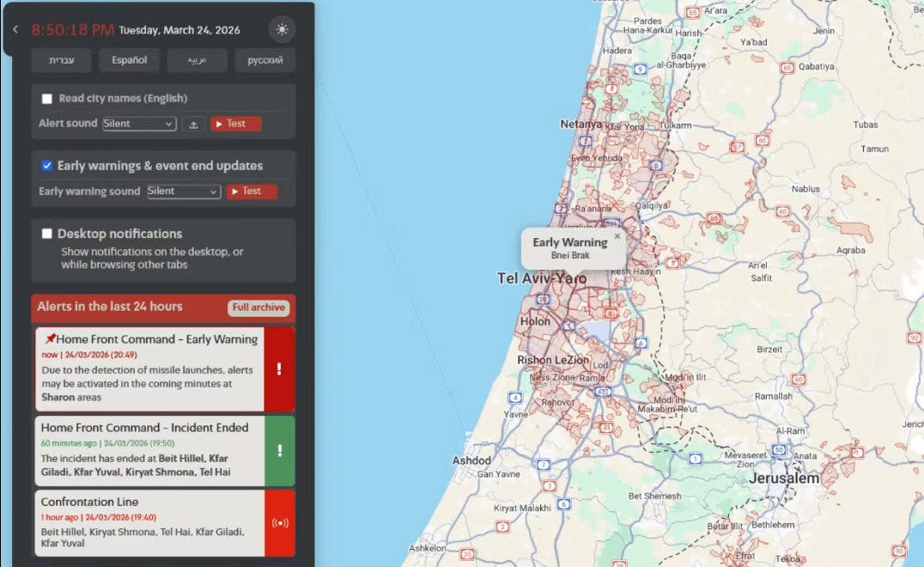Viewport: 924px width, 567px height.
Task: Click Holon on the map
Action: [x=535, y=321]
